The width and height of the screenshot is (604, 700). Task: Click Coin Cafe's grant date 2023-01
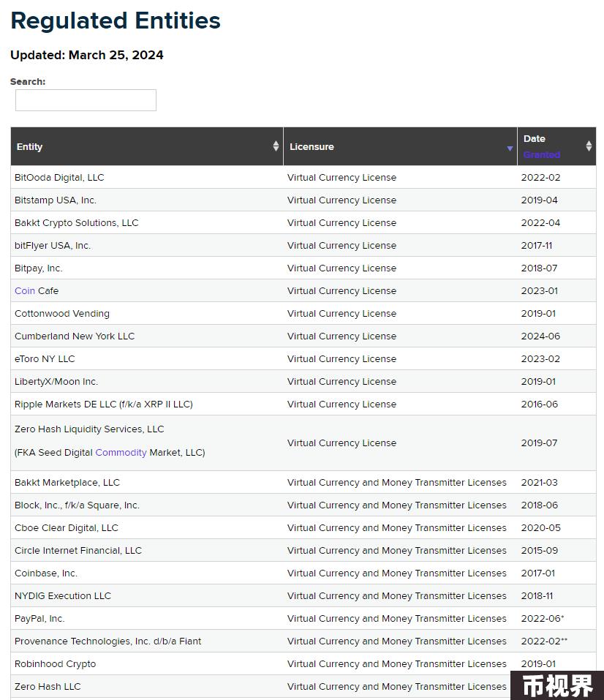(x=539, y=290)
